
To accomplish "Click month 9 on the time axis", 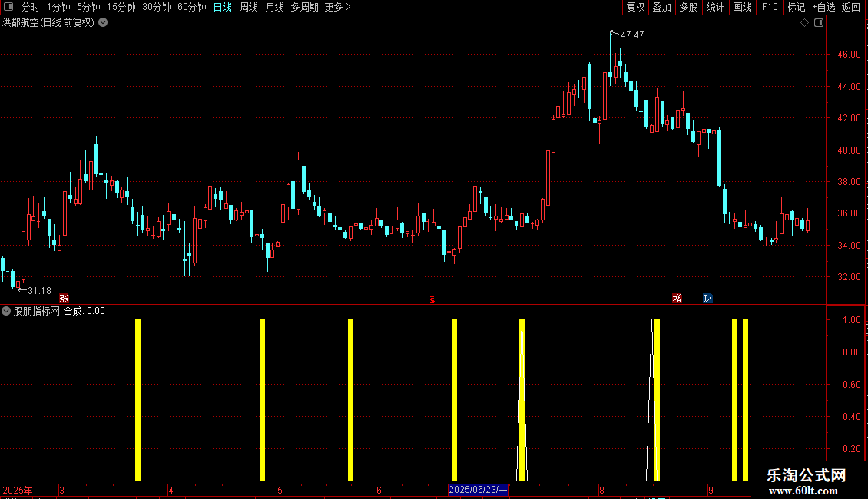I will tap(711, 490).
